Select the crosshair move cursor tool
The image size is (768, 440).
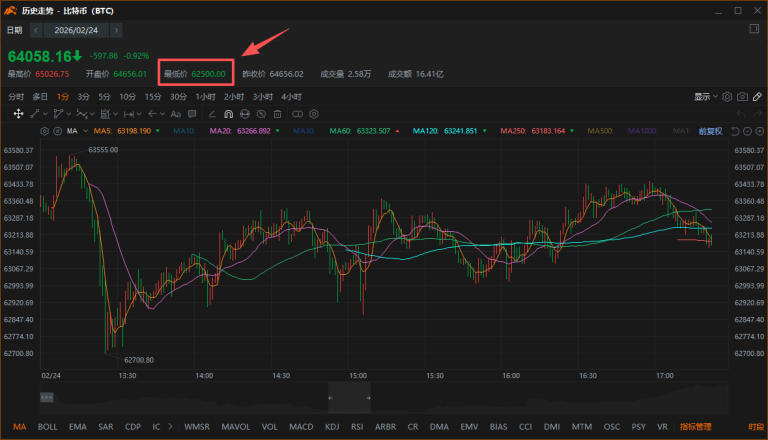18,114
